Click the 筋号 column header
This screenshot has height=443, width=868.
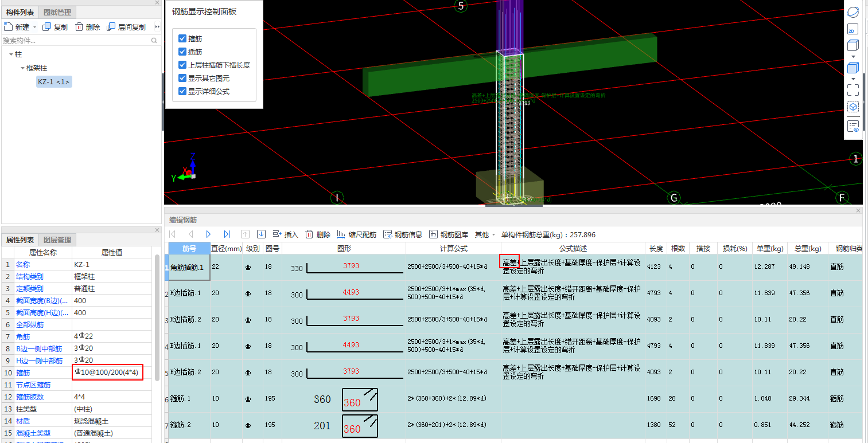click(x=189, y=249)
